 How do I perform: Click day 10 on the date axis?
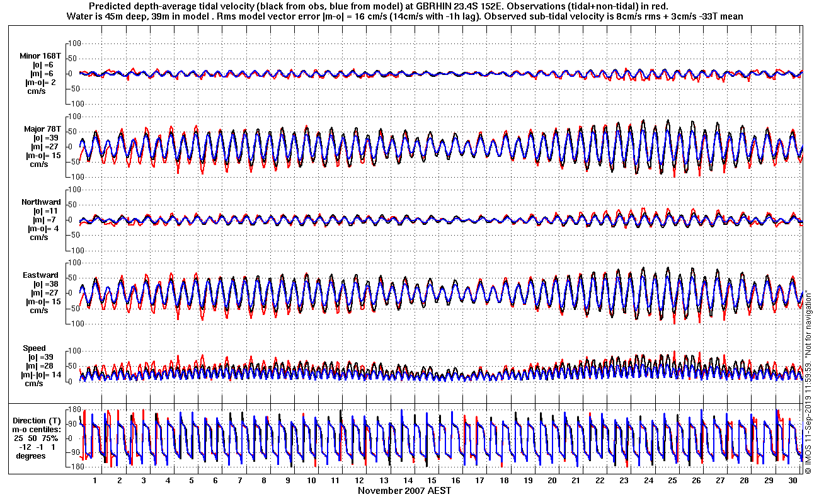(x=312, y=481)
